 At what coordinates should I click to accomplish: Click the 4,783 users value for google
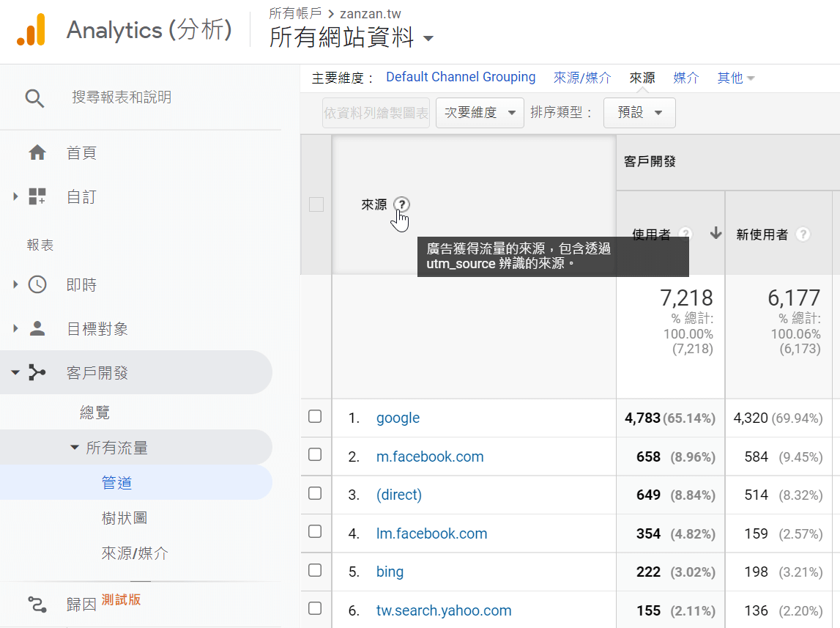tap(642, 418)
